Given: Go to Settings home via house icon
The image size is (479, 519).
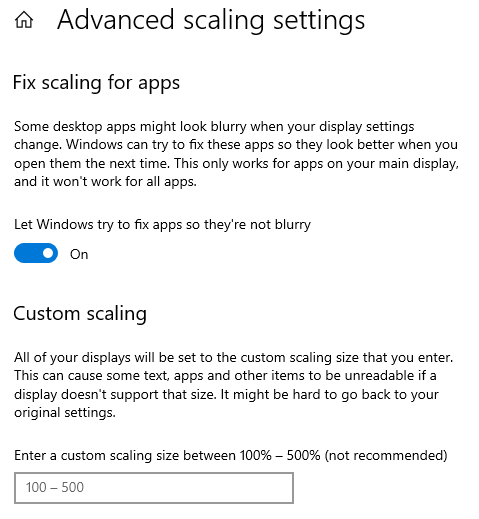Looking at the screenshot, I should [x=24, y=20].
